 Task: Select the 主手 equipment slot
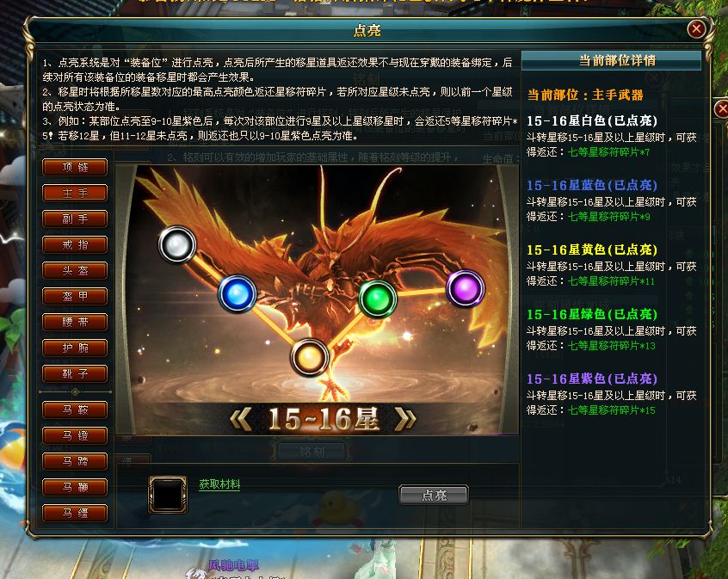pyautogui.click(x=75, y=194)
